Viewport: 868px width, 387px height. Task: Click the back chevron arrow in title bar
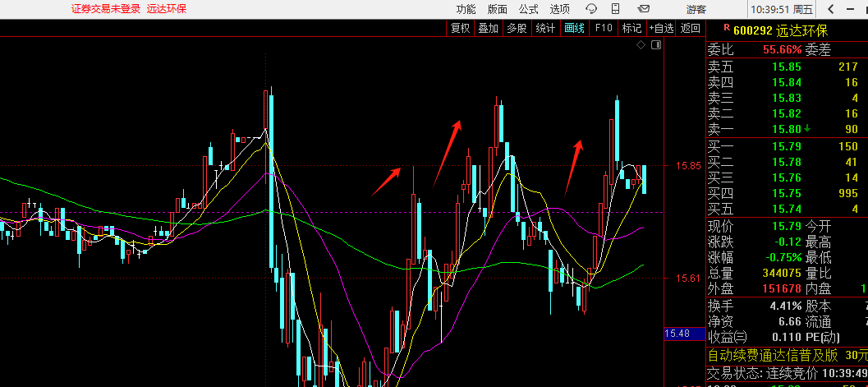click(x=831, y=9)
